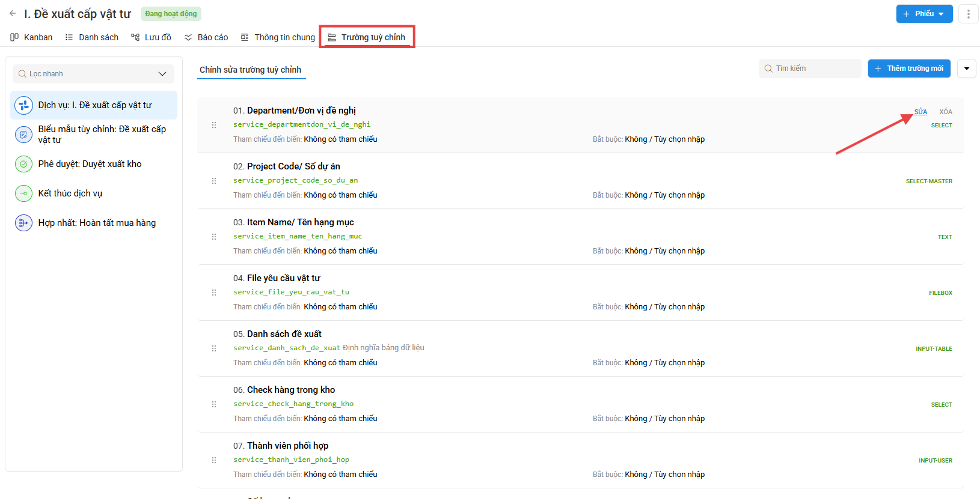Click the Biểu mẫu tùy chỉnh form icon

23,135
